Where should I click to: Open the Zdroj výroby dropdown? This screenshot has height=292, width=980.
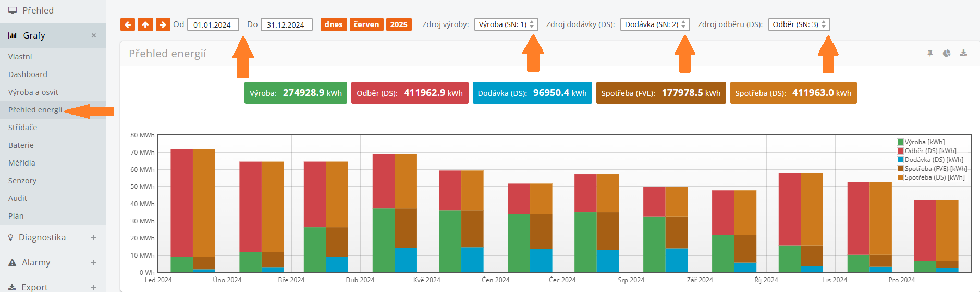click(x=506, y=24)
